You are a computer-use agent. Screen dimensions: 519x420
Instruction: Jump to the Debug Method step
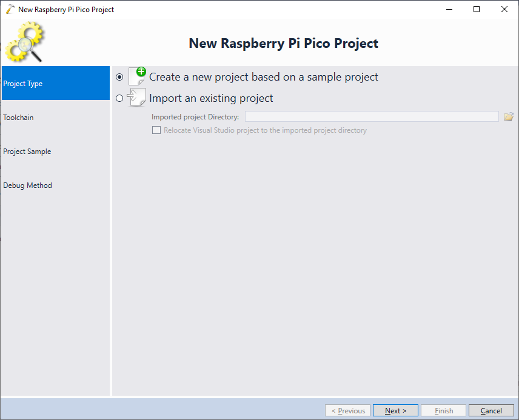tap(56, 185)
